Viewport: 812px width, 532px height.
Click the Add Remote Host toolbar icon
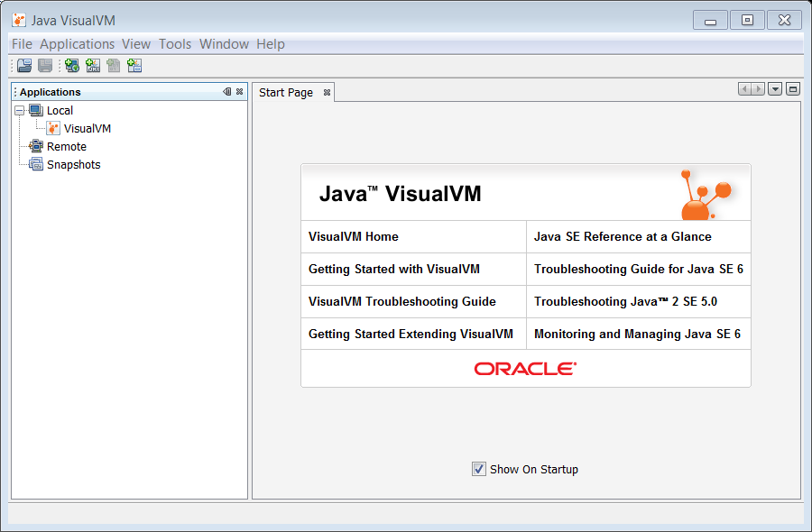coord(72,66)
